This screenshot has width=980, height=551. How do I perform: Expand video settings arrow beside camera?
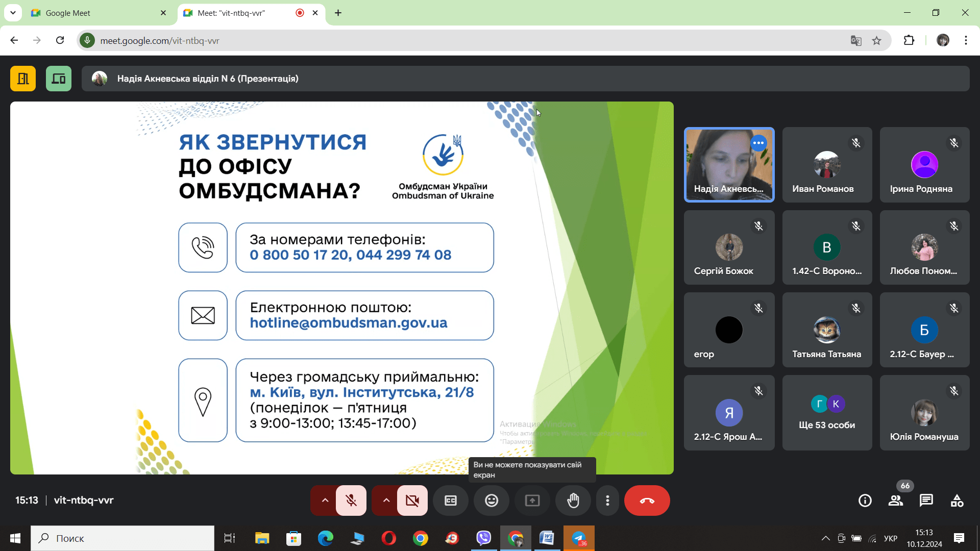click(386, 500)
